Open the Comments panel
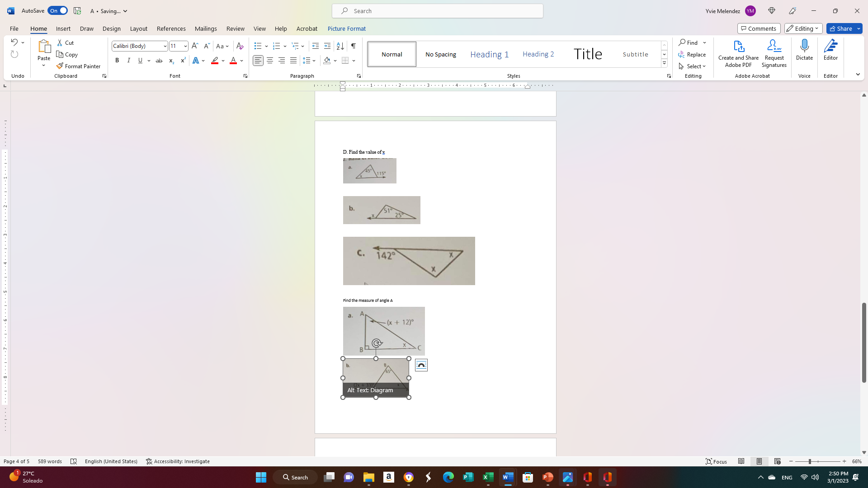 (759, 28)
